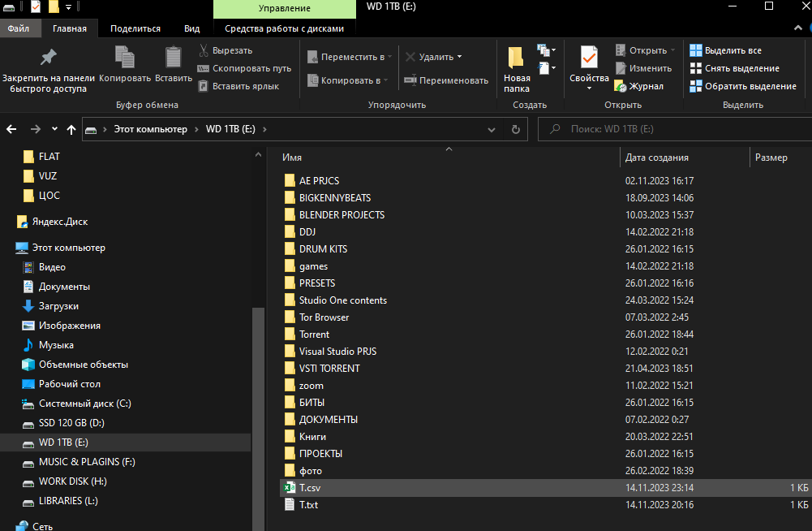Switch to the Главная ribbon tab
This screenshot has width=812, height=531.
point(70,28)
